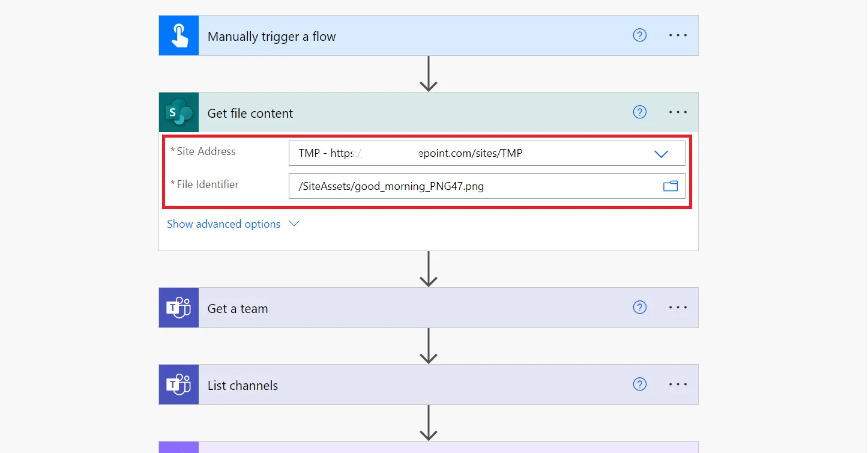Open the file picker folder icon

(x=670, y=186)
